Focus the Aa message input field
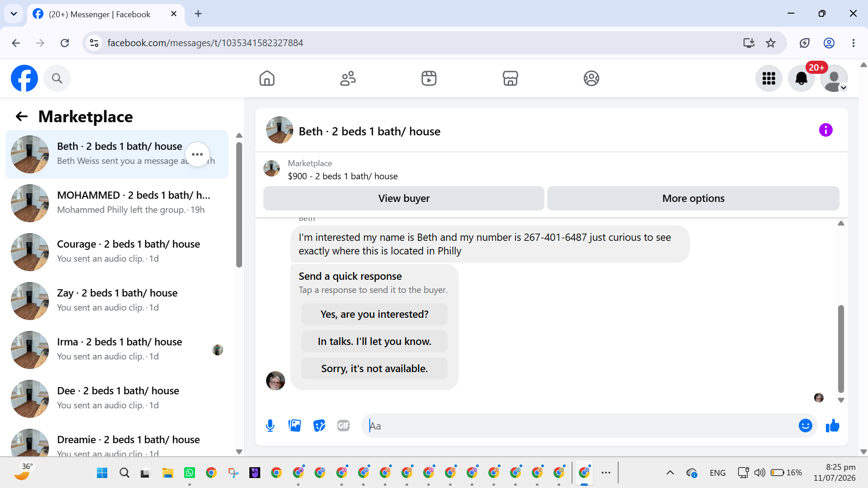The width and height of the screenshot is (868, 488). click(579, 426)
